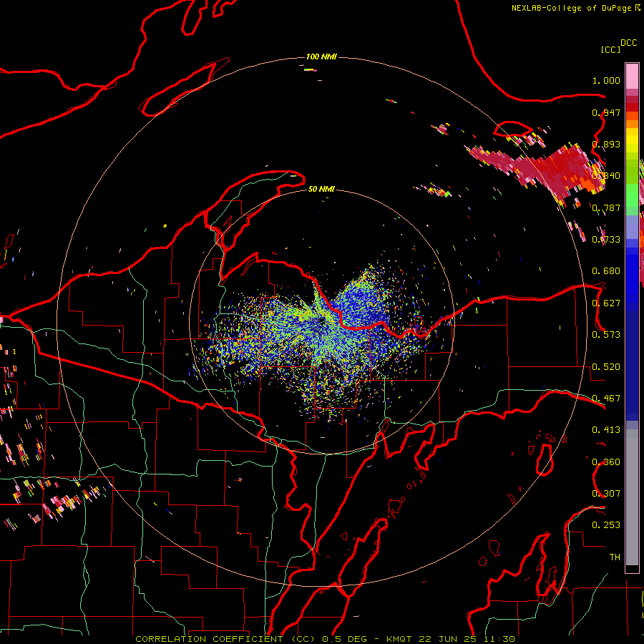Click the 0.360 scale value
Viewport: 644px width, 644px height.
(x=606, y=462)
